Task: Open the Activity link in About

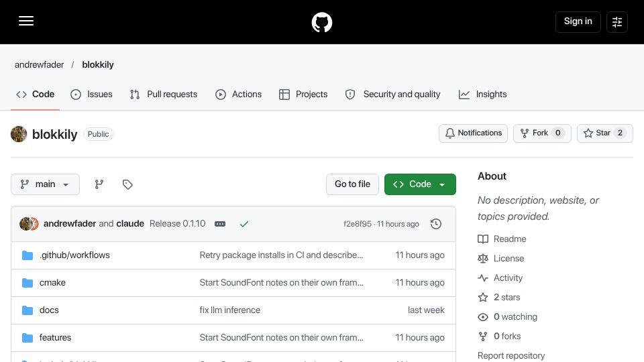Action: coord(500,278)
